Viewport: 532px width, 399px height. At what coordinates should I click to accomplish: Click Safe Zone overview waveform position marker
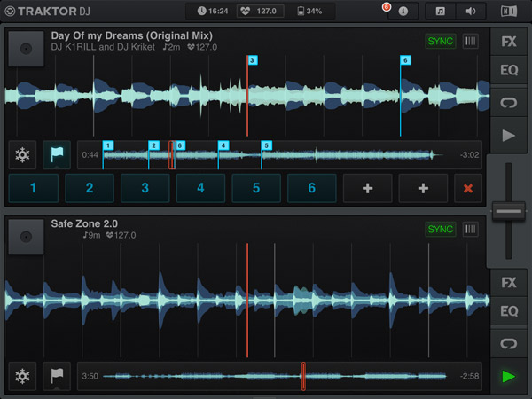303,376
